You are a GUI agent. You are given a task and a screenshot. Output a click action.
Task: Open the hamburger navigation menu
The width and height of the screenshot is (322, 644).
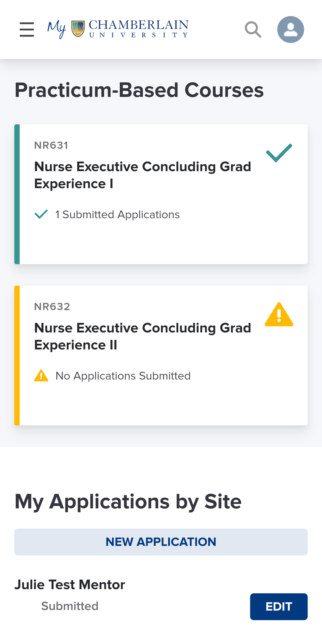27,30
